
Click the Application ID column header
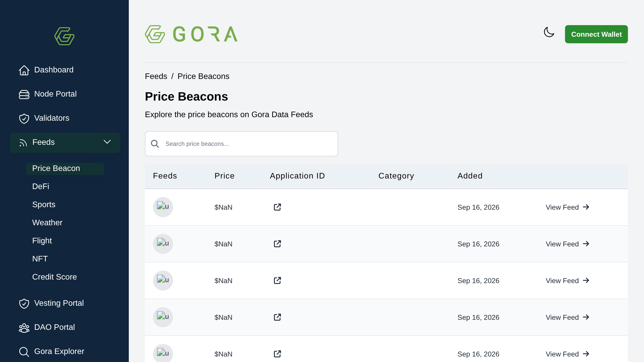297,176
